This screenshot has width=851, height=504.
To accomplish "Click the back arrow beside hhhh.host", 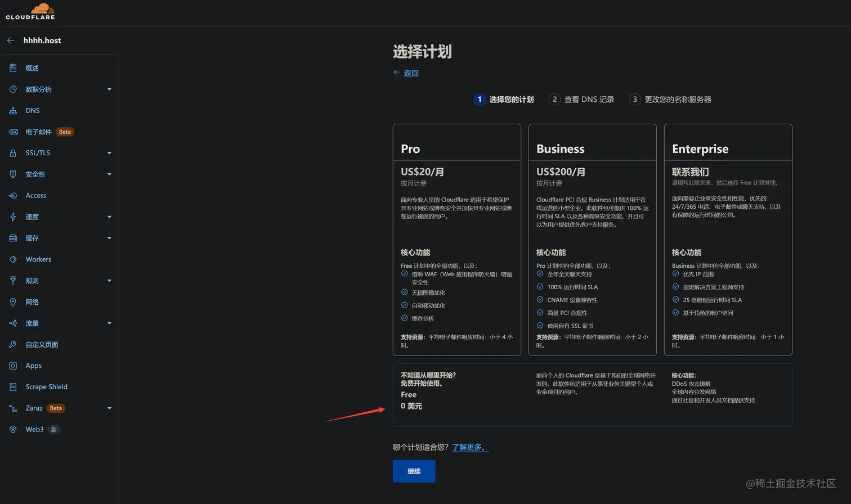I will click(11, 40).
